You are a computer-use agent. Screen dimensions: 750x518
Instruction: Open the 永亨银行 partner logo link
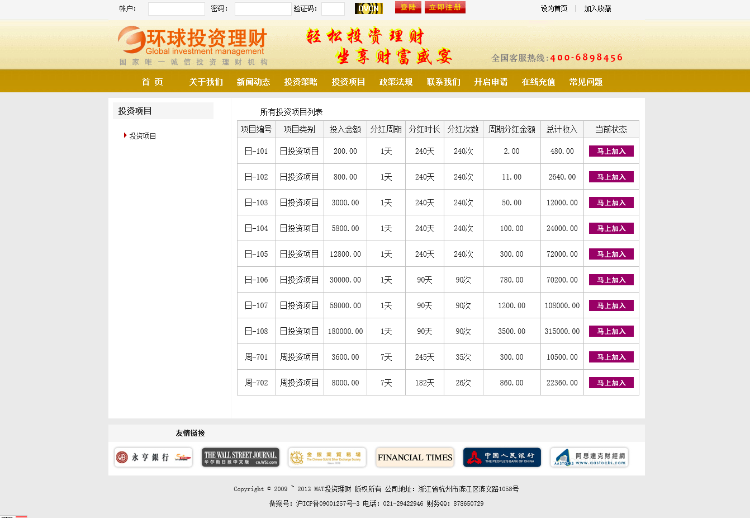(x=154, y=457)
